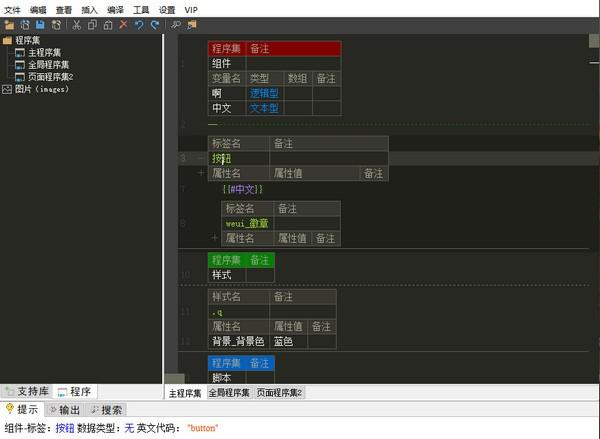Click the new file toolbar icon

(25, 25)
